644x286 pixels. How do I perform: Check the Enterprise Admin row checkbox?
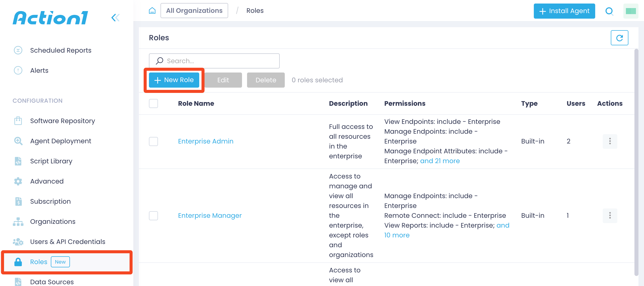tap(153, 141)
